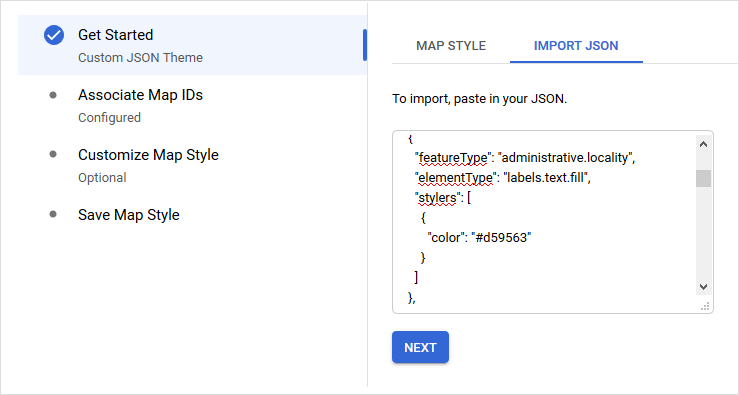Screen dimensions: 739x395
Task: Click the JSON textarea scrollbar thumb
Action: (x=703, y=179)
